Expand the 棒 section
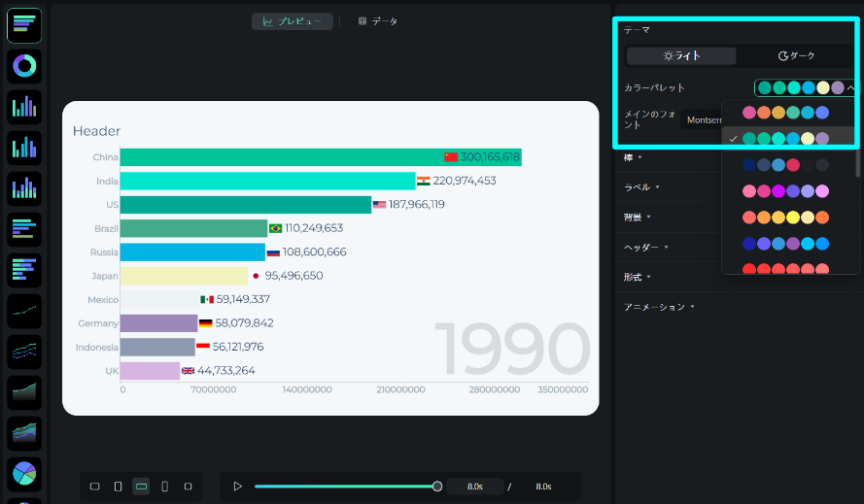 633,157
